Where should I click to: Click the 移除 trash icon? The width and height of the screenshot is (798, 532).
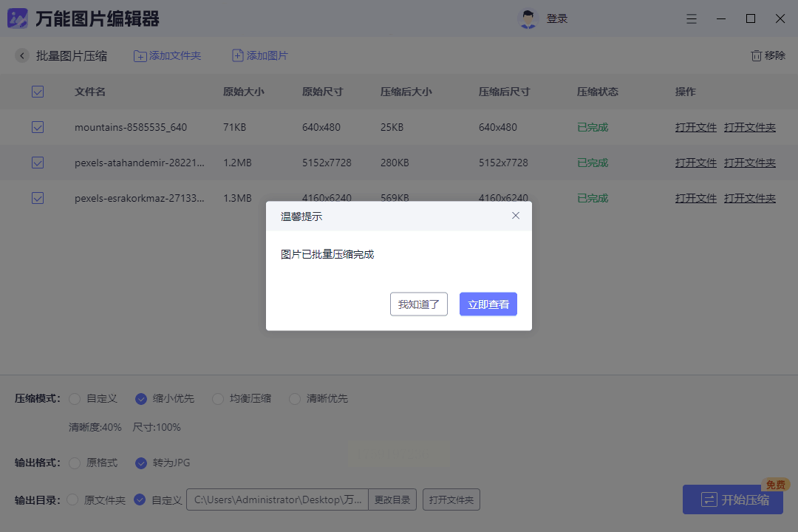pyautogui.click(x=756, y=56)
